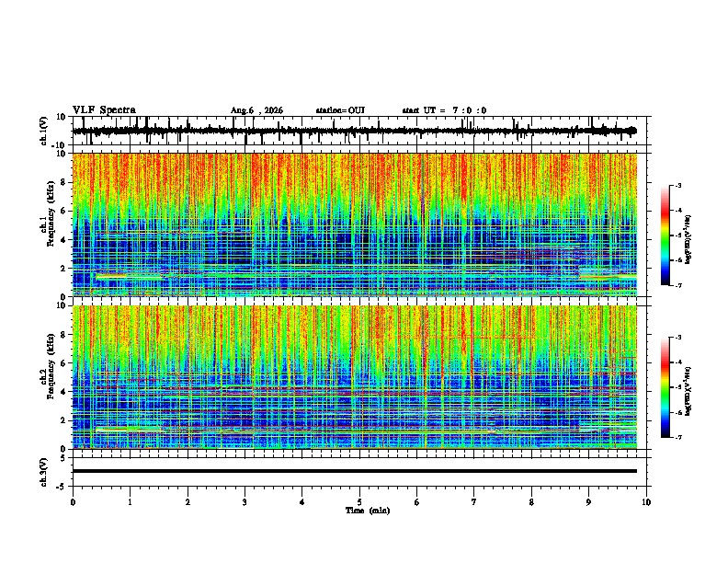
Task: Click the "-7" label on ch.2 color bar
Action: (x=677, y=437)
